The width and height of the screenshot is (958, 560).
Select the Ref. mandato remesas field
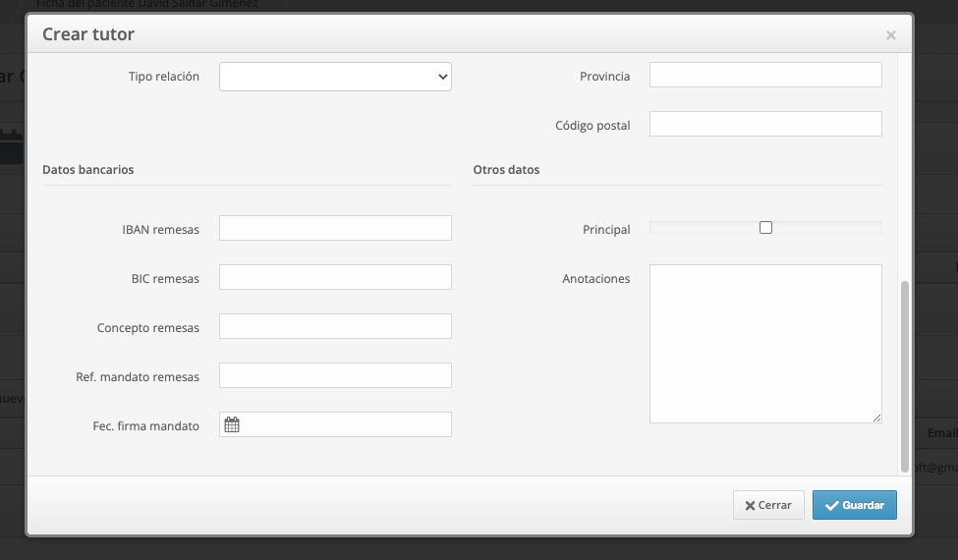pos(335,375)
